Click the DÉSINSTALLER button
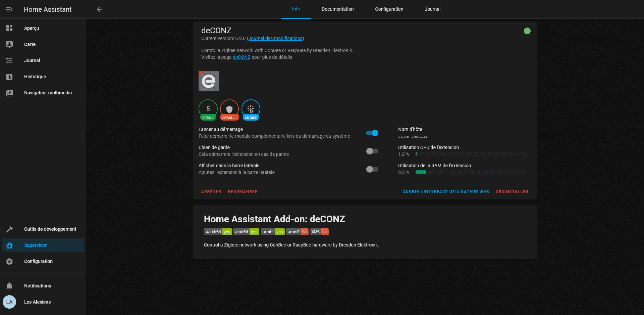Viewport: 644px width, 315px height. tap(512, 192)
